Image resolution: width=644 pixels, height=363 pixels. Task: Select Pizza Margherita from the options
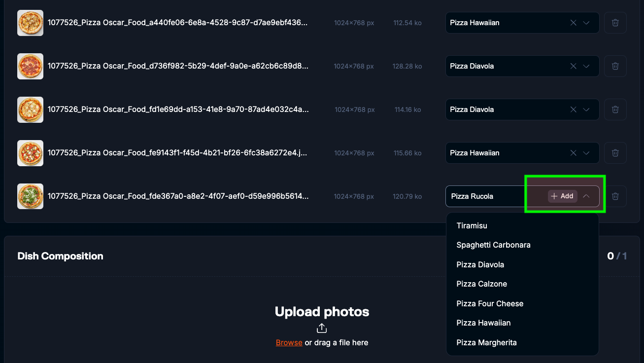pos(486,342)
